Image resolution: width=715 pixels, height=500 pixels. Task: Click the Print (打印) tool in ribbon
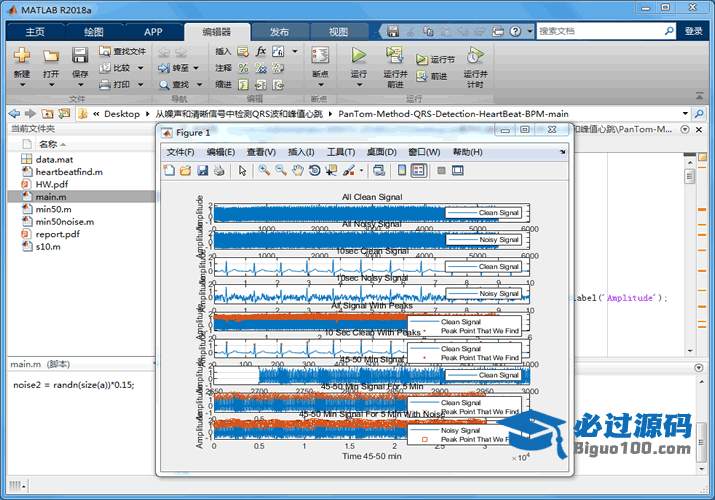pos(115,84)
